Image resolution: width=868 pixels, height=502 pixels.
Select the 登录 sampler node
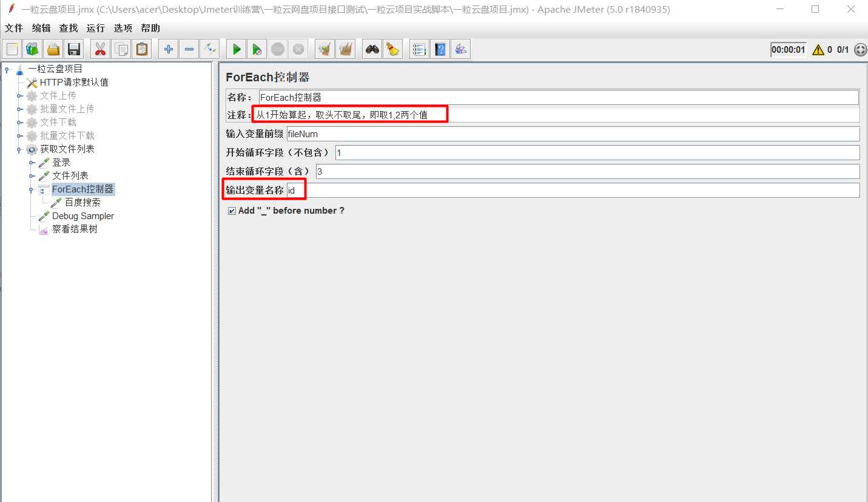pos(61,163)
